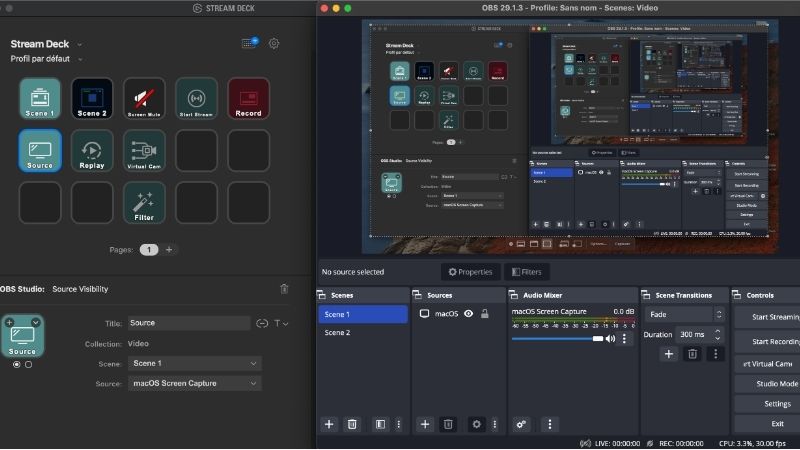Add a scene with the plus button in OBS Scenes
Image resolution: width=800 pixels, height=450 pixels.
point(329,424)
